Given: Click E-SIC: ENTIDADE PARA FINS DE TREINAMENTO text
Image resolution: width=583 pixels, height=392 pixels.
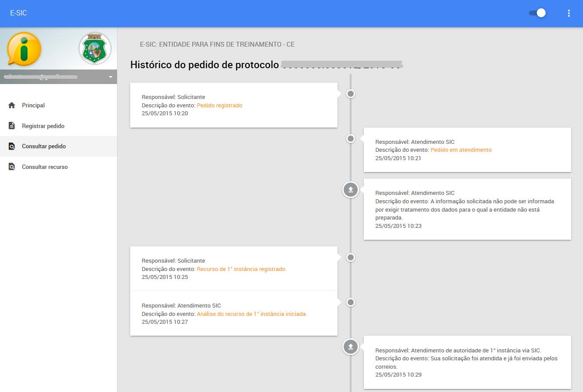Looking at the screenshot, I should point(217,44).
